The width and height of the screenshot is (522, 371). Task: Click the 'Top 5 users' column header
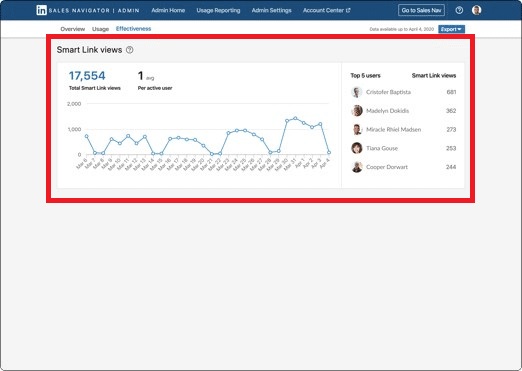365,76
